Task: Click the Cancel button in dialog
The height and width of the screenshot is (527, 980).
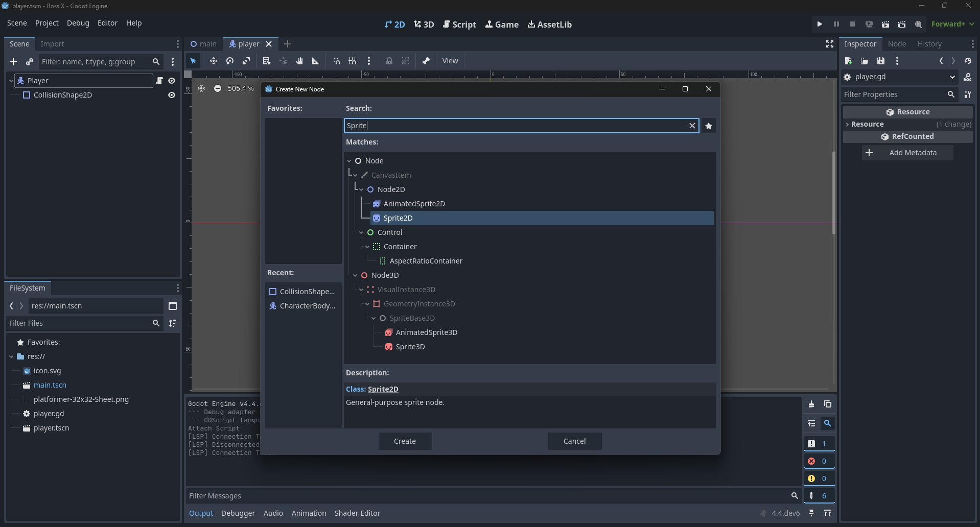Action: point(575,441)
